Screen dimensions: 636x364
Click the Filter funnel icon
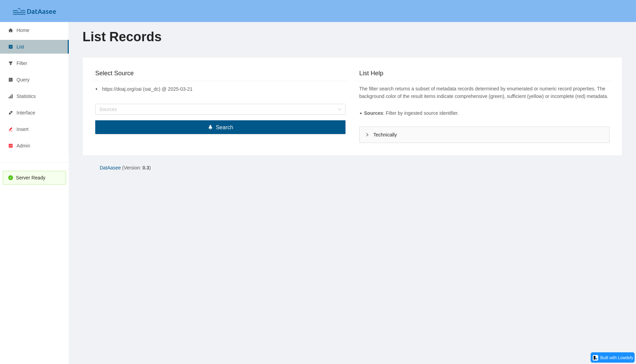(x=11, y=63)
